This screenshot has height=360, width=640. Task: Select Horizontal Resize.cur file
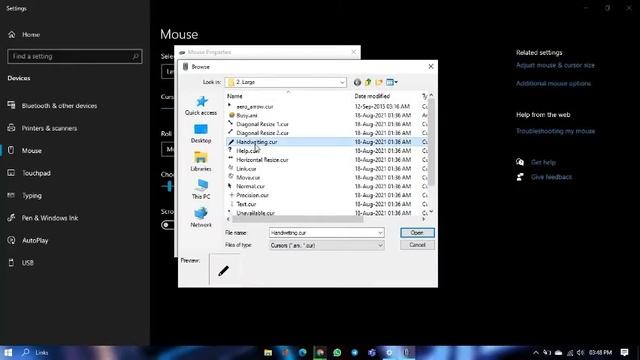[x=262, y=160]
